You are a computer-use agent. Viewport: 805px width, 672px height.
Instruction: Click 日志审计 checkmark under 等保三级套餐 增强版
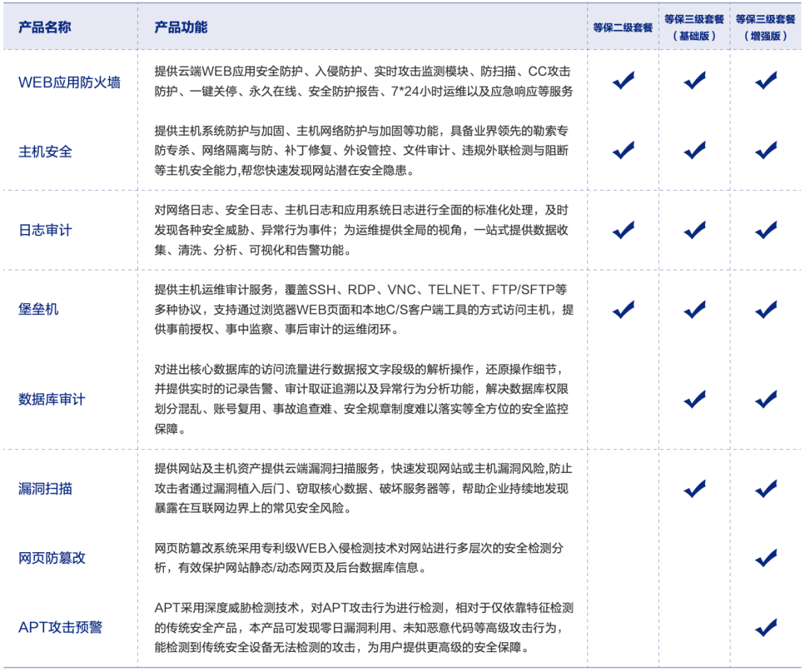click(x=765, y=230)
